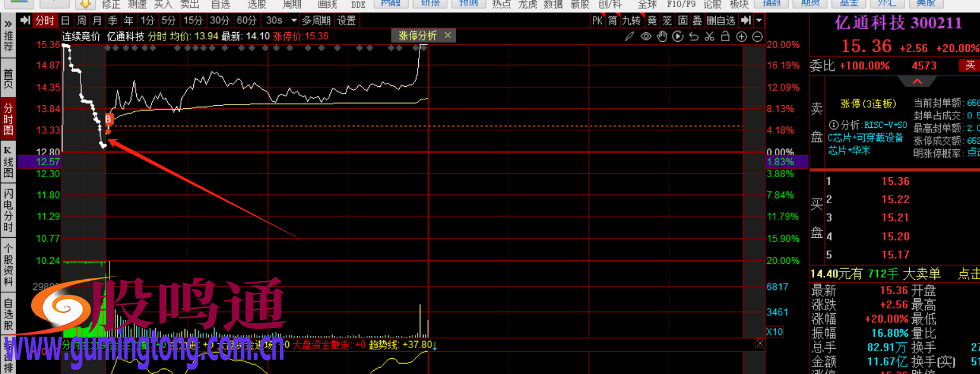The width and height of the screenshot is (980, 374).
Task: Toggle the padlock lock icon
Action: pyautogui.click(x=725, y=36)
